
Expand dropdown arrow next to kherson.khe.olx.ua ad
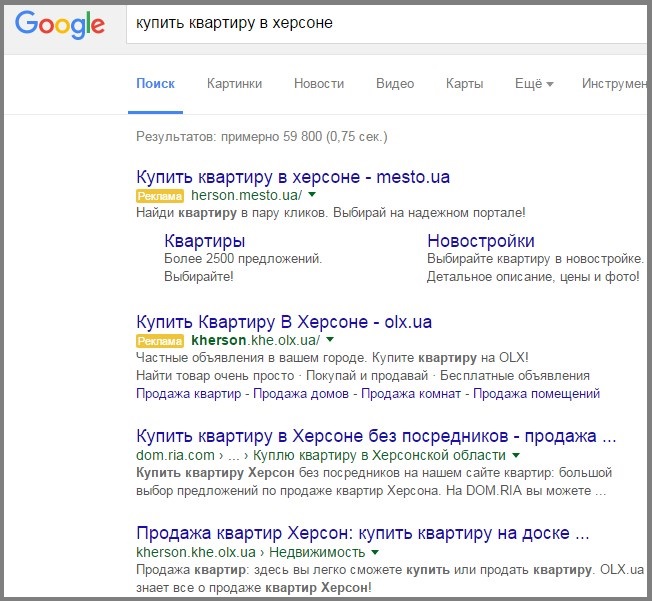point(331,341)
